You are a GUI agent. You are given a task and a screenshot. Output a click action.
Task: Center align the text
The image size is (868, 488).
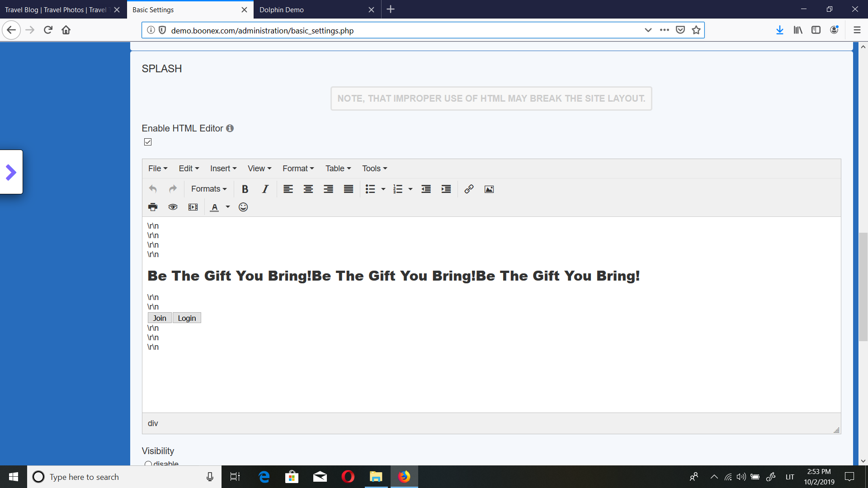[x=308, y=189]
